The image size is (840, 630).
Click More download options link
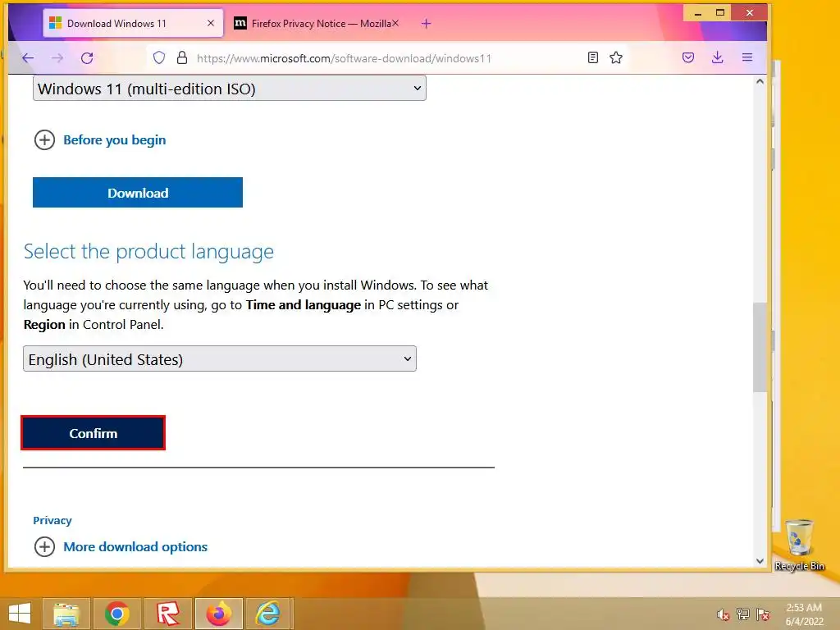(x=135, y=547)
